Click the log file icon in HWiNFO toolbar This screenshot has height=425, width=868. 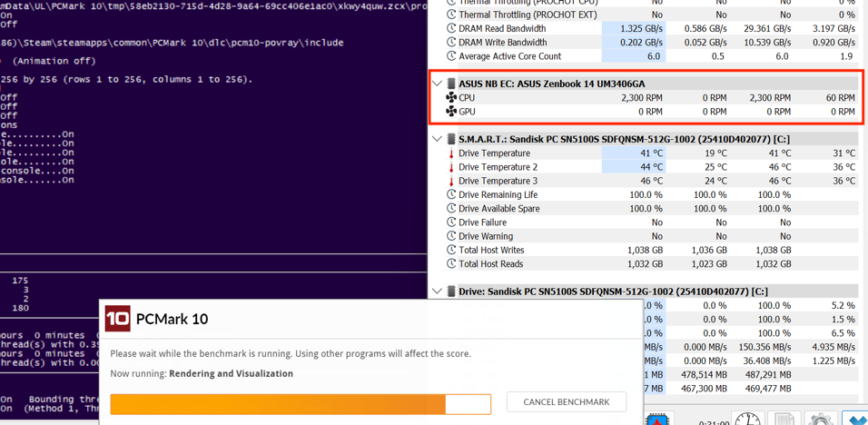coord(784,420)
